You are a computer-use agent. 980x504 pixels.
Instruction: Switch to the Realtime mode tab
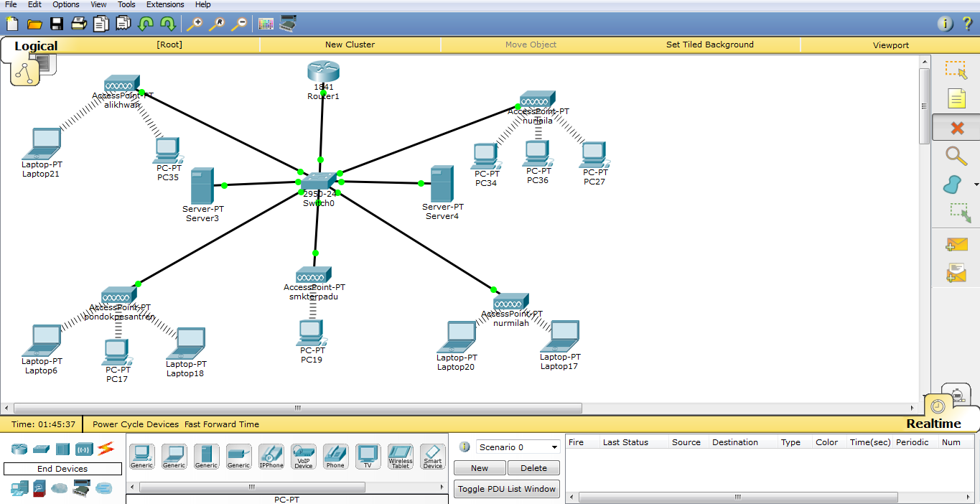(933, 424)
